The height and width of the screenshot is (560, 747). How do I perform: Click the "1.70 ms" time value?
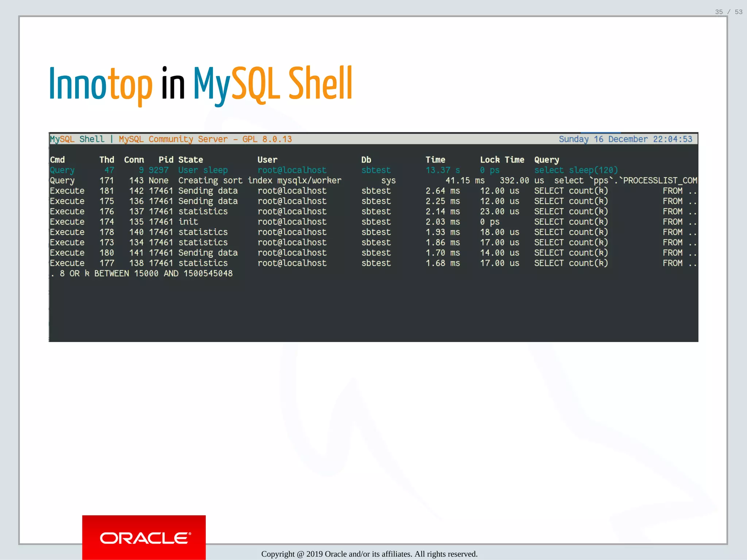click(x=443, y=253)
